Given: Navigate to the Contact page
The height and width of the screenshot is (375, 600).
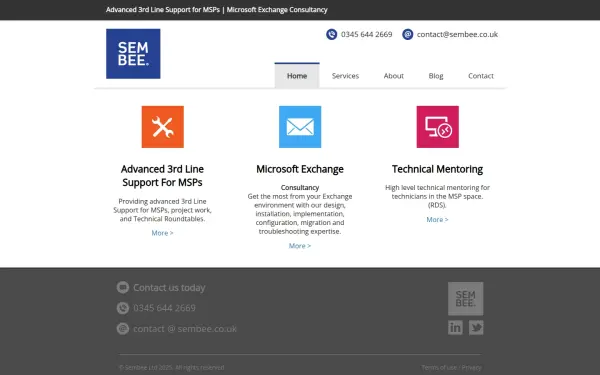Looking at the screenshot, I should pyautogui.click(x=481, y=76).
